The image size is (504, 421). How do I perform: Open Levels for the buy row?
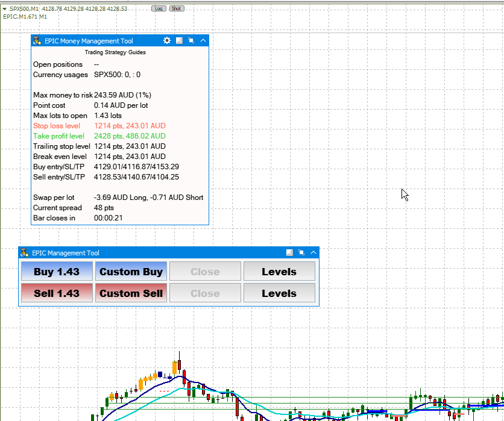coord(279,272)
